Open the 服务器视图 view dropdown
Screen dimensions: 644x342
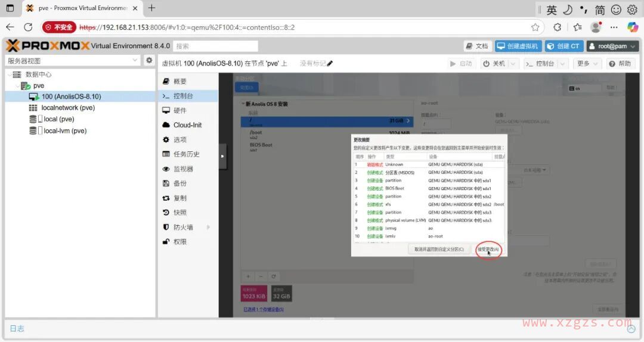tap(135, 61)
